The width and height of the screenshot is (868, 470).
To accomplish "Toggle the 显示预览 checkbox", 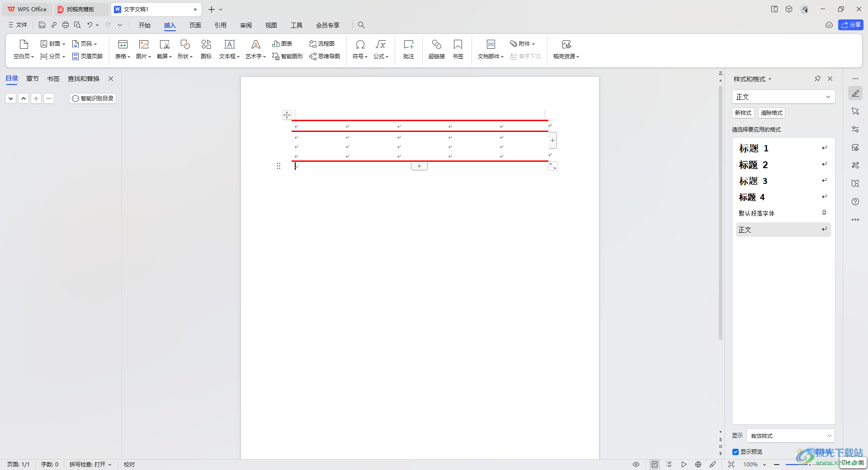I will pos(736,452).
